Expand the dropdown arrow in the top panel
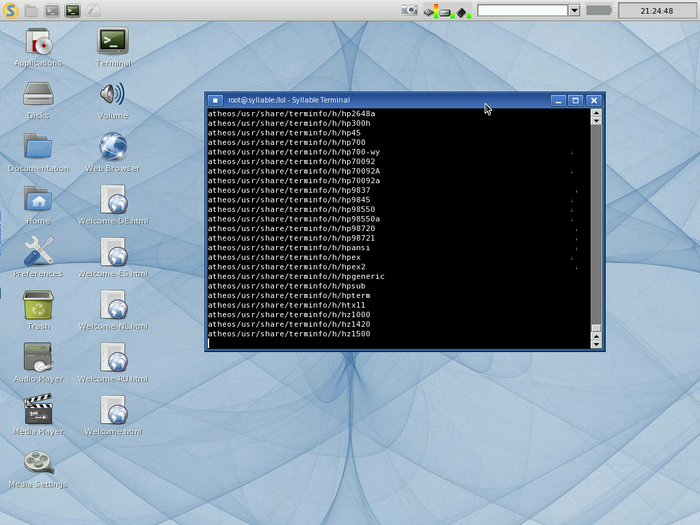This screenshot has width=700, height=525. [574, 10]
